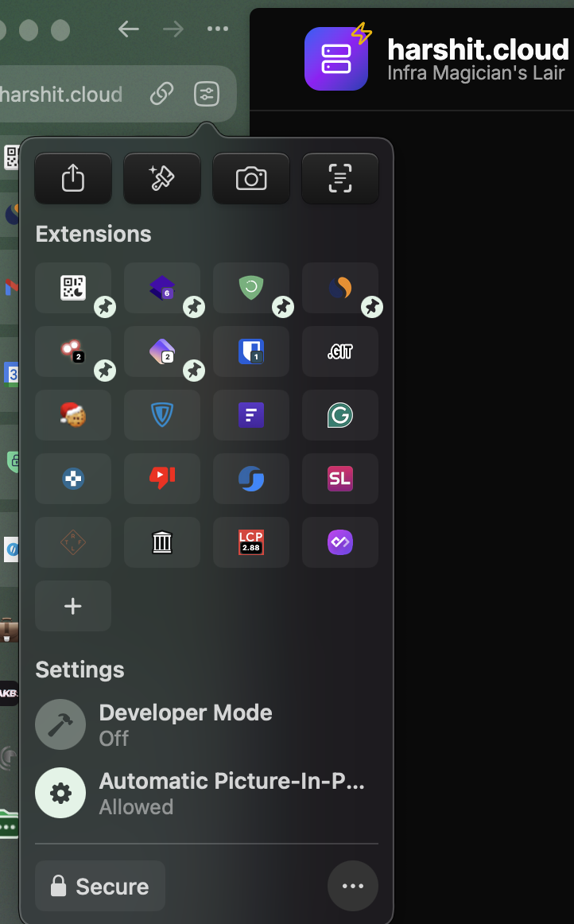Open the Bitwarden shield extension with badge 1

[x=251, y=351]
